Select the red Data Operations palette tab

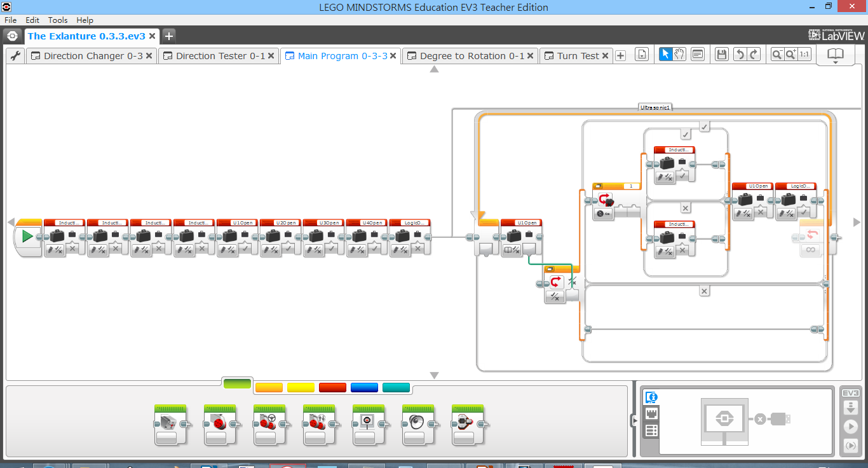(x=332, y=387)
